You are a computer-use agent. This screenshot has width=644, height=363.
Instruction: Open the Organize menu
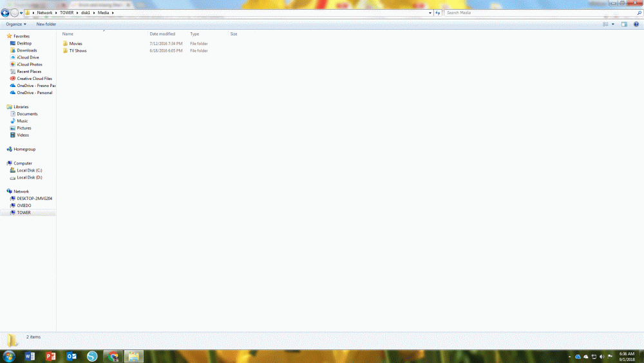coord(16,25)
